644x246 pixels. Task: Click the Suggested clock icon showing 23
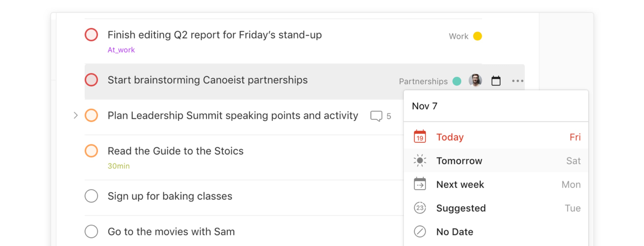coord(420,208)
